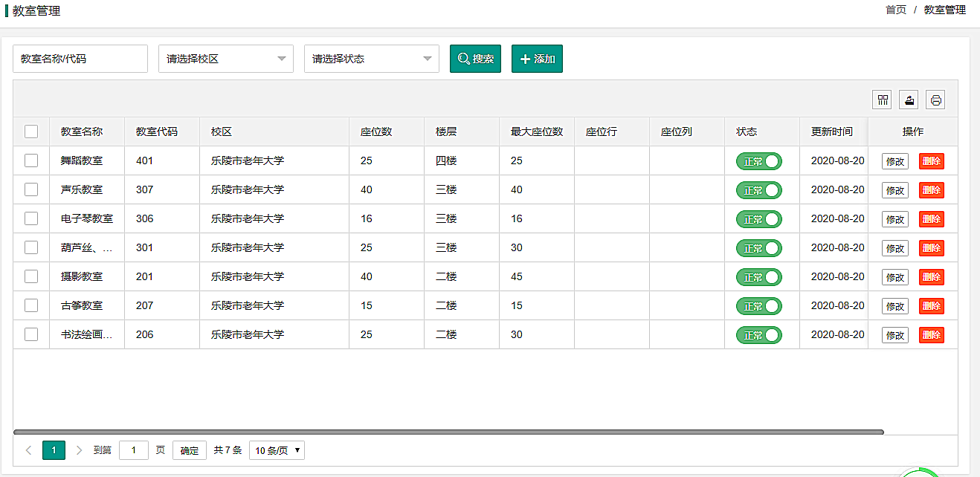The image size is (980, 477).
Task: Check the box for 声乐教室 row
Action: 31,189
